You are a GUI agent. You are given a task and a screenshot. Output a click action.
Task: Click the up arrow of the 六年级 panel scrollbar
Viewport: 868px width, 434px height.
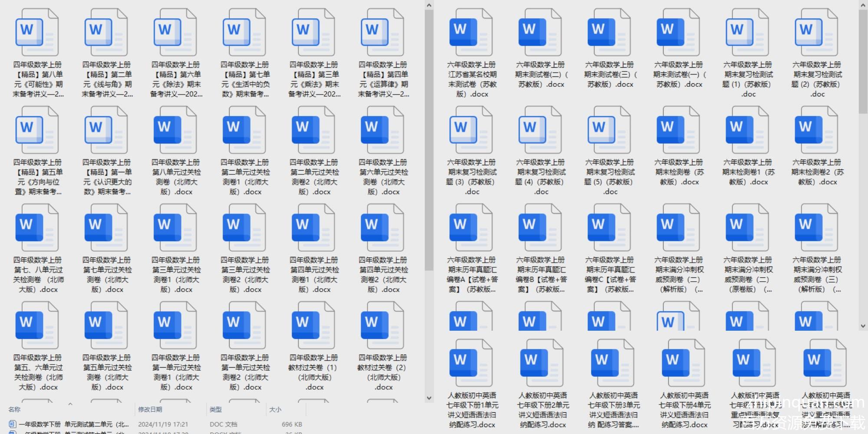point(863,5)
